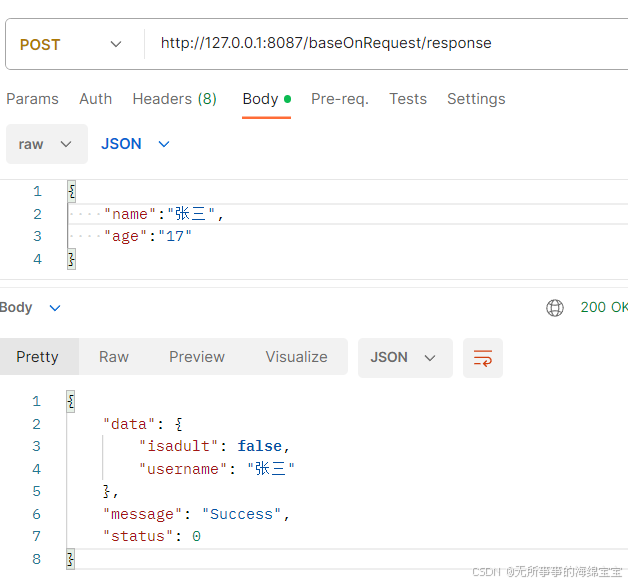Open the blue JSON format dropdown in request
Viewport: 628px width, 583px height.
135,144
